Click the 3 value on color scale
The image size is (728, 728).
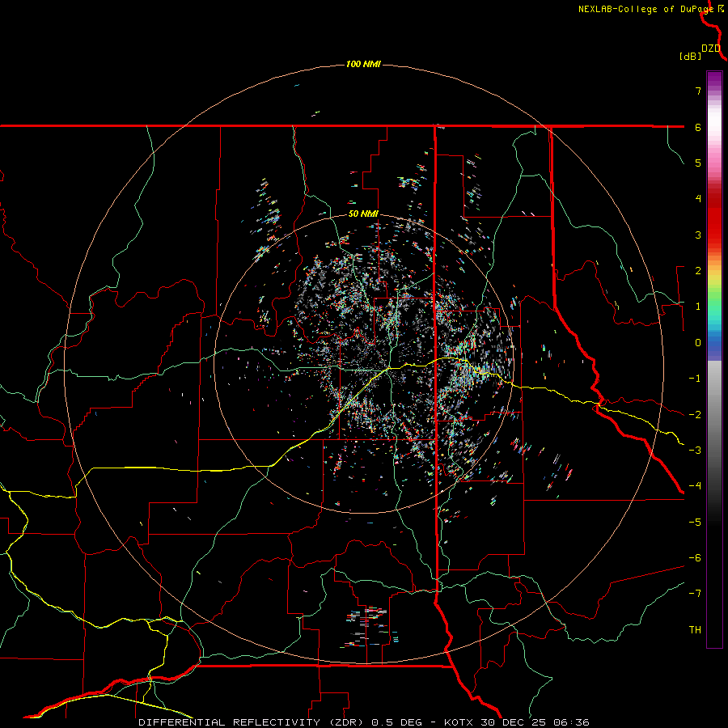pyautogui.click(x=698, y=235)
